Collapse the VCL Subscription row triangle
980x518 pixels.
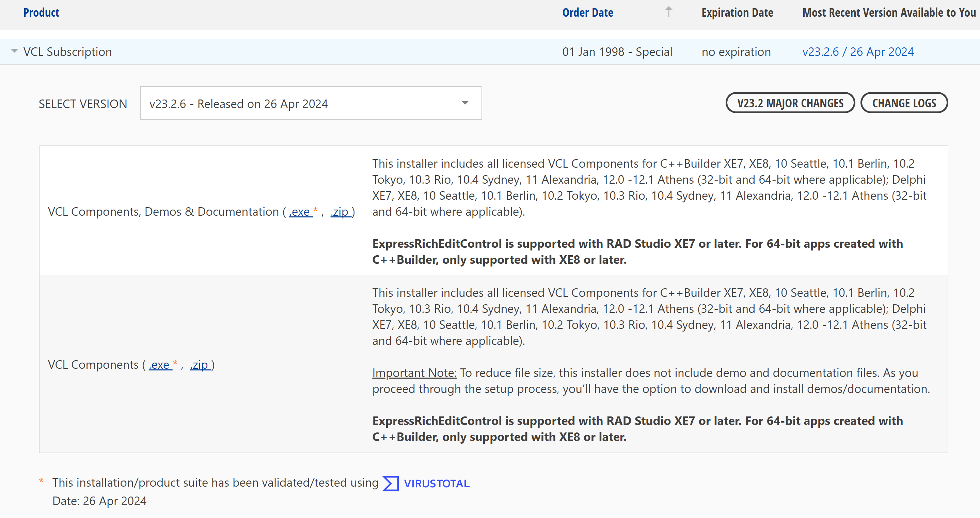click(x=14, y=51)
